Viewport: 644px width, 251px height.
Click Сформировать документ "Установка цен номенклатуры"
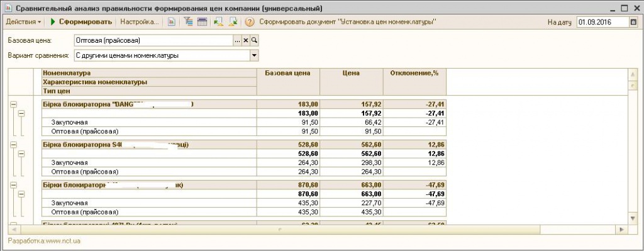point(347,22)
